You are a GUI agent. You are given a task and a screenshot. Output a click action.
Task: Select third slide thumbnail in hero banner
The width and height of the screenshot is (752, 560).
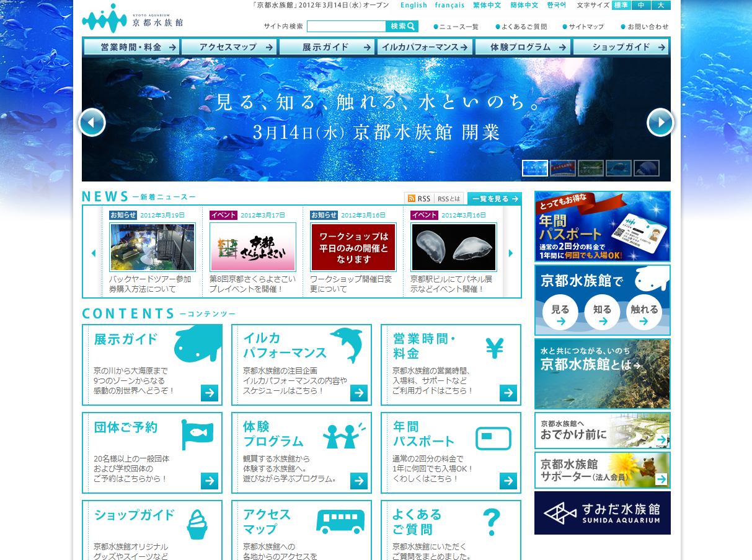tap(590, 168)
